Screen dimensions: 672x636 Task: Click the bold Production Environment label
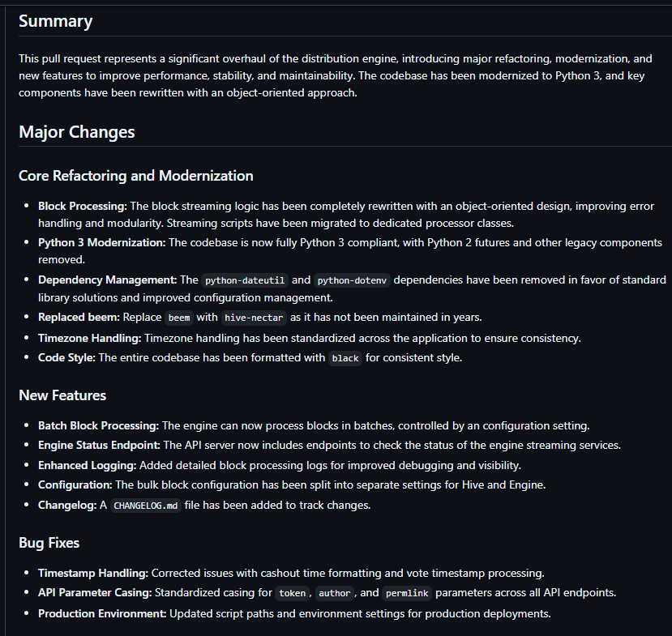[102, 613]
